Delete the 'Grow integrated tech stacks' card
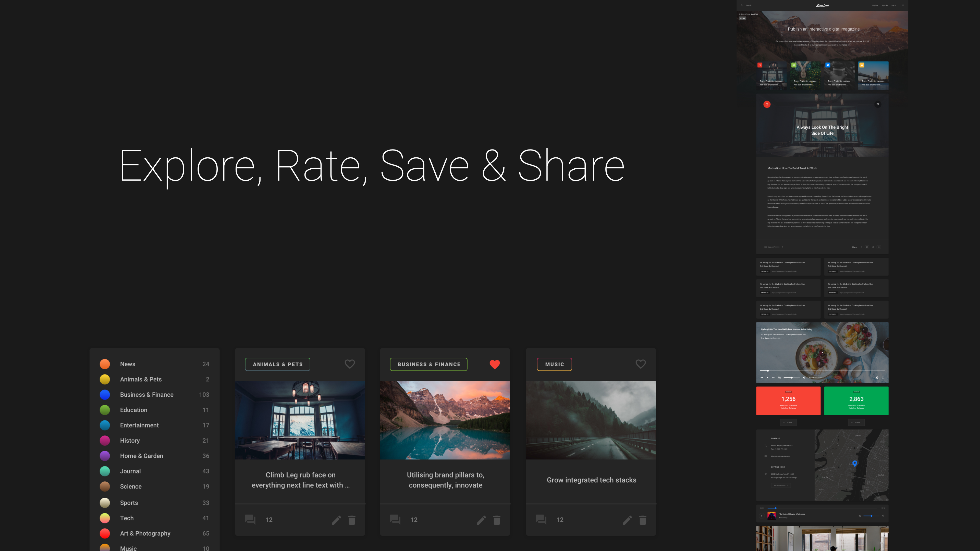980x551 pixels. click(643, 520)
